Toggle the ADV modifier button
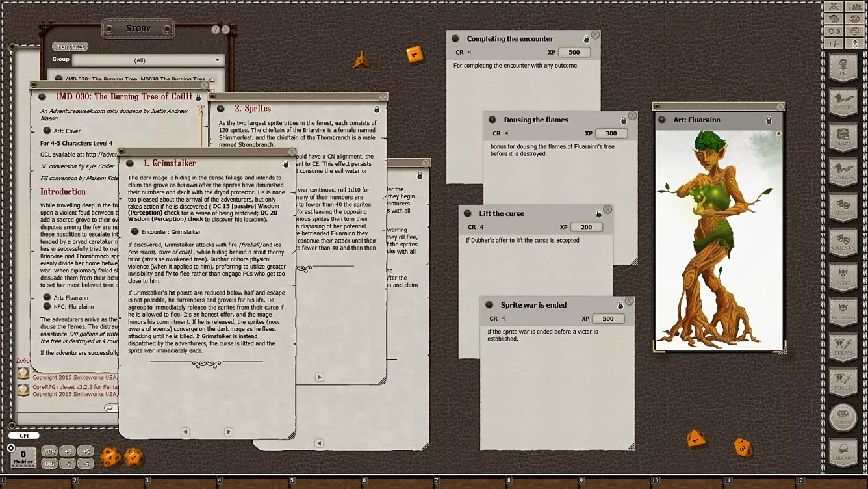Screen dimensions: 868x489 [x=49, y=451]
